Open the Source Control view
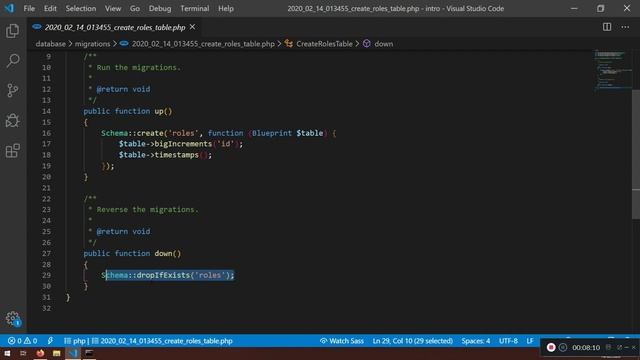Viewport: 640px width, 360px height. (x=13, y=90)
